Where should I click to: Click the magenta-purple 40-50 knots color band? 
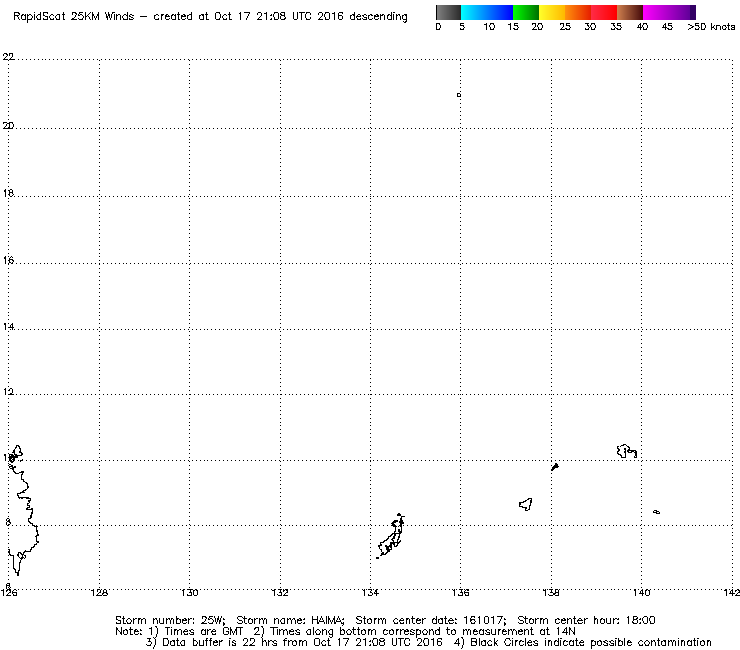[x=669, y=12]
